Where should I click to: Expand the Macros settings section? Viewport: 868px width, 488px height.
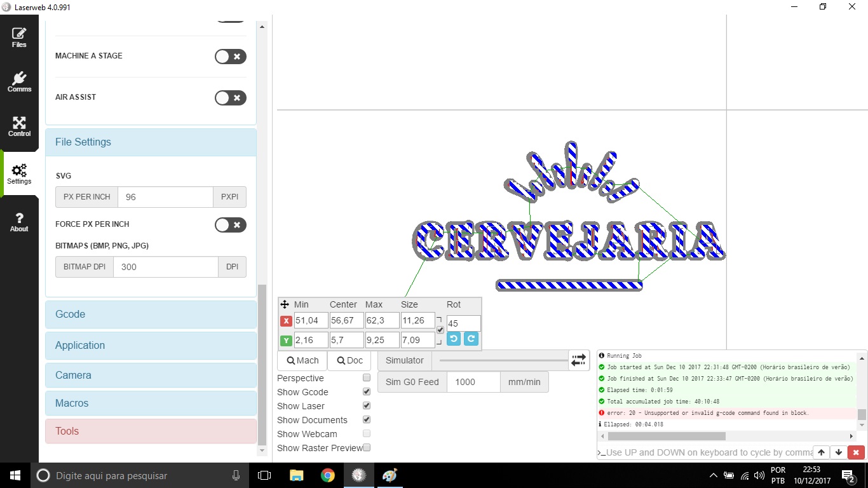tap(151, 403)
